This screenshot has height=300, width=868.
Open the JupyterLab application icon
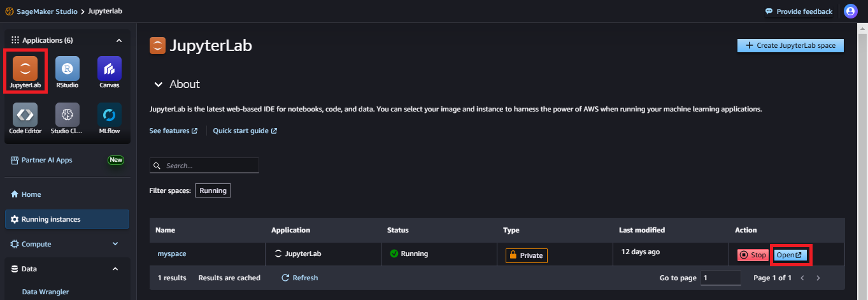(25, 69)
